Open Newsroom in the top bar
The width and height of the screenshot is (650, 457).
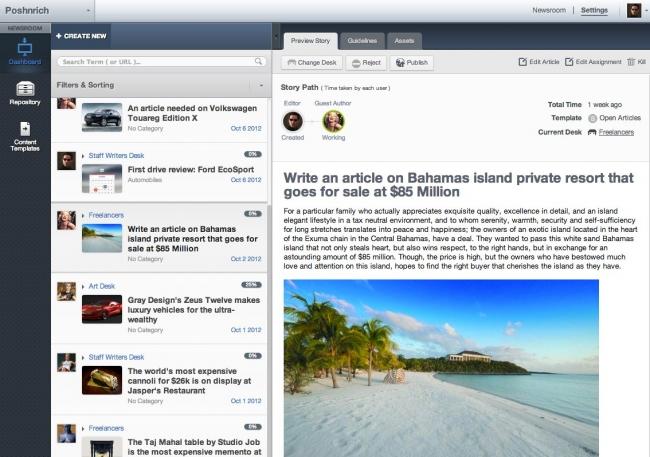click(549, 10)
